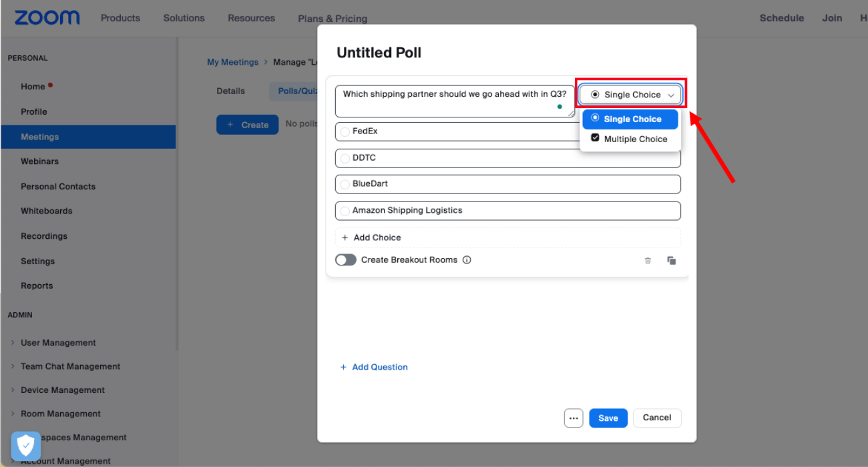Viewport: 868px width, 467px height.
Task: Delete the poll question with trash icon
Action: click(648, 261)
